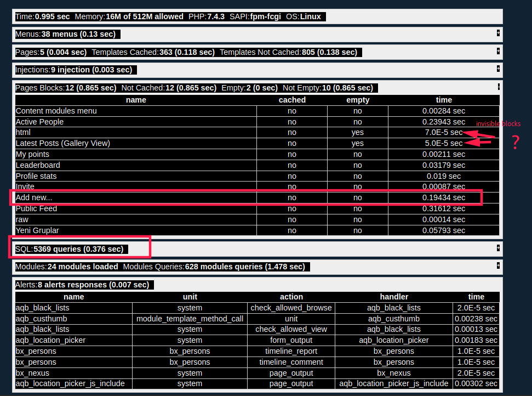
Task: Click the Yeni Gruplar block name
Action: pos(37,230)
